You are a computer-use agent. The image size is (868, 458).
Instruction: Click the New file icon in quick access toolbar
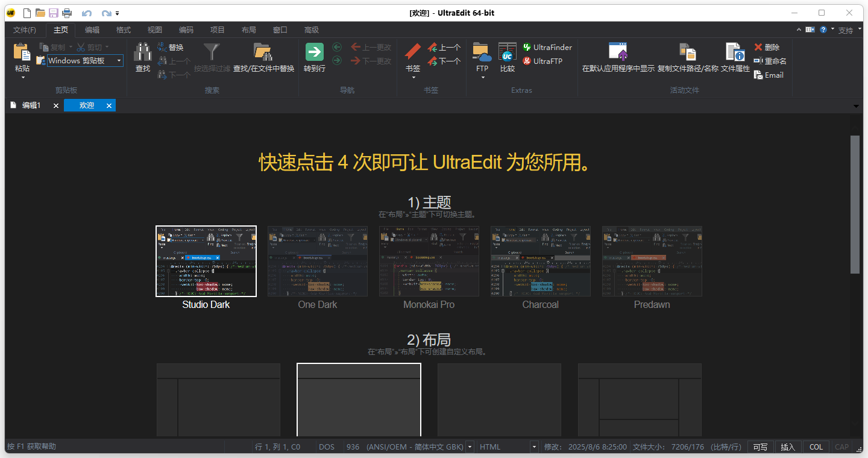pyautogui.click(x=27, y=13)
